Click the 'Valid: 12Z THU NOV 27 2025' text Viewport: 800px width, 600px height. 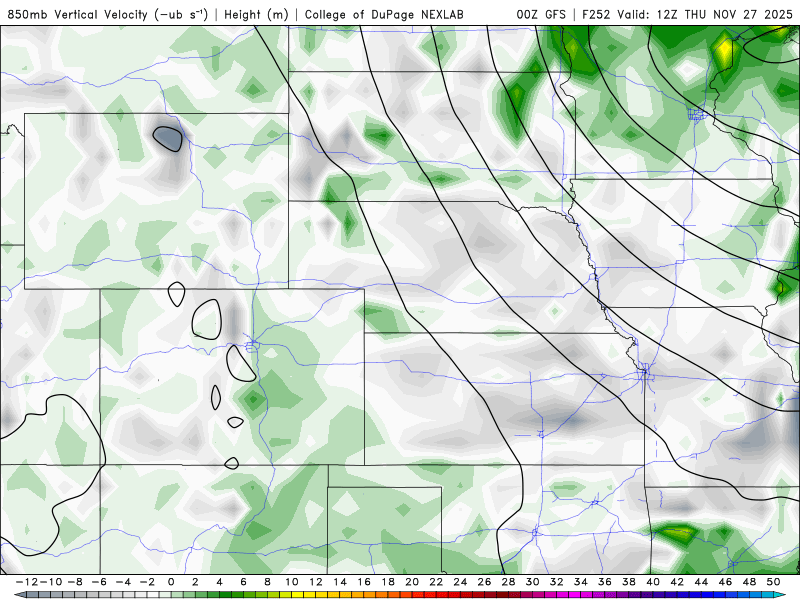(706, 14)
